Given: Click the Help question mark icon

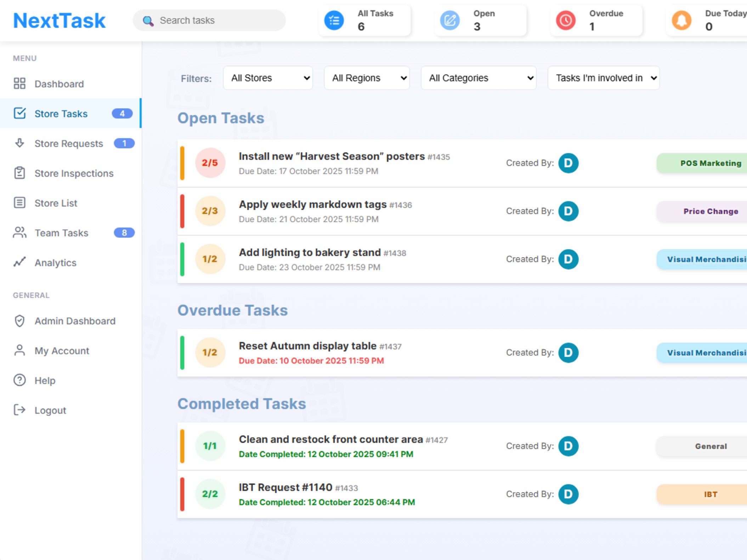Looking at the screenshot, I should click(x=19, y=380).
